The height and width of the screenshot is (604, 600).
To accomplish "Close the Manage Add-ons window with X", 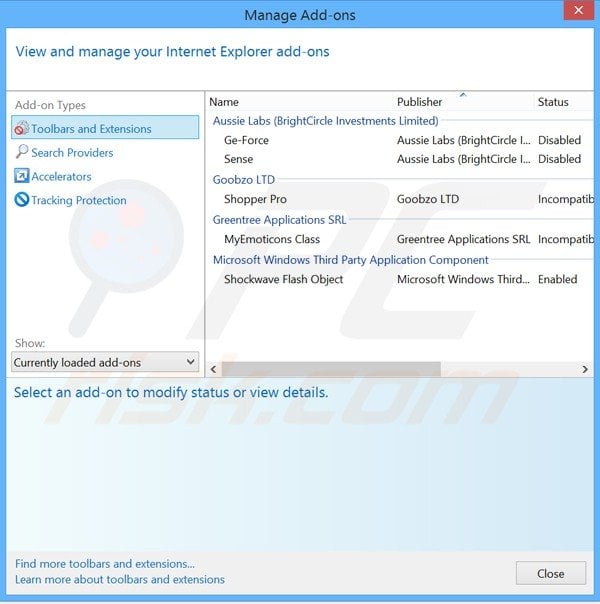I will click(578, 10).
